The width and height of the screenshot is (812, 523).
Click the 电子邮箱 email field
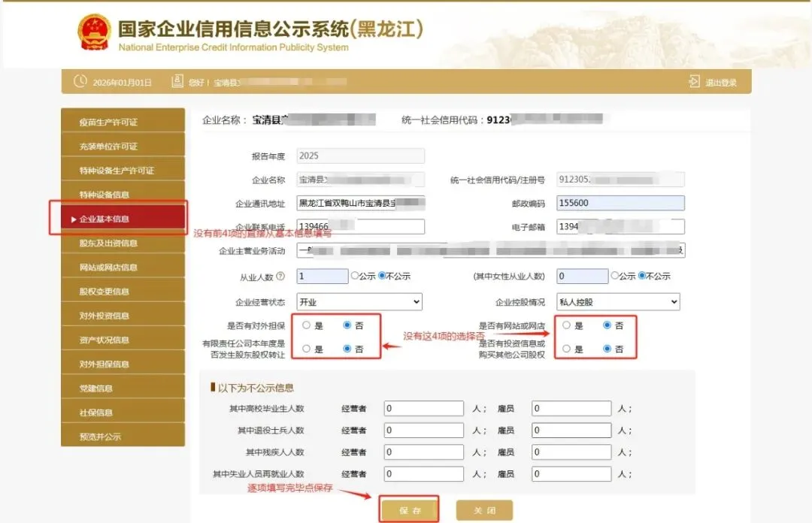[x=620, y=226]
